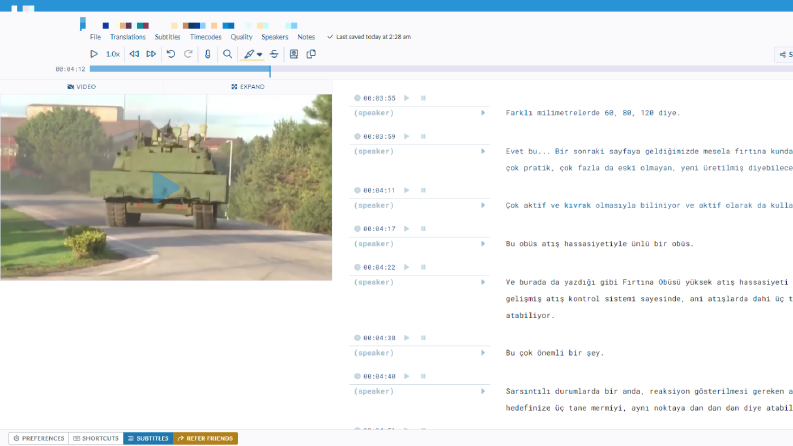Play segment at 00:04:17
793x446 pixels.
click(x=406, y=229)
